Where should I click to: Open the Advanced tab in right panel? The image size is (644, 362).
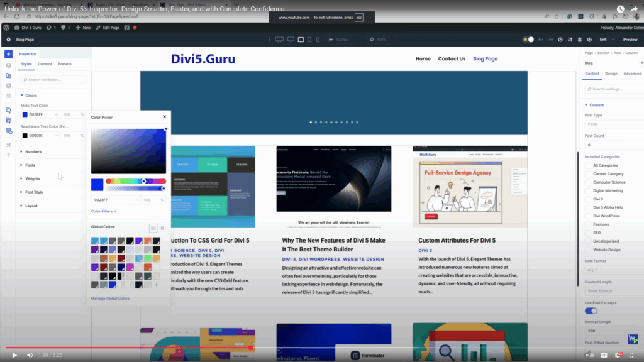(632, 74)
